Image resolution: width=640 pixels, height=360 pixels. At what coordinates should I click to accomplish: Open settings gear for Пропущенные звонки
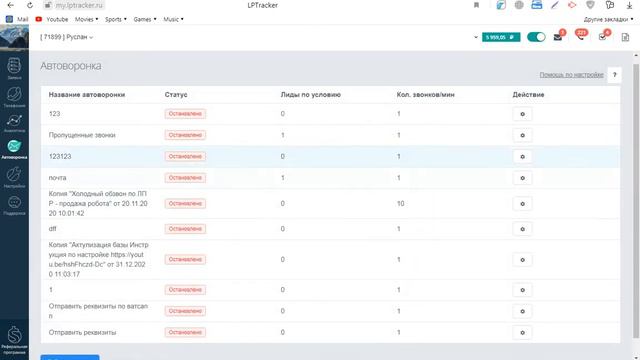[522, 135]
